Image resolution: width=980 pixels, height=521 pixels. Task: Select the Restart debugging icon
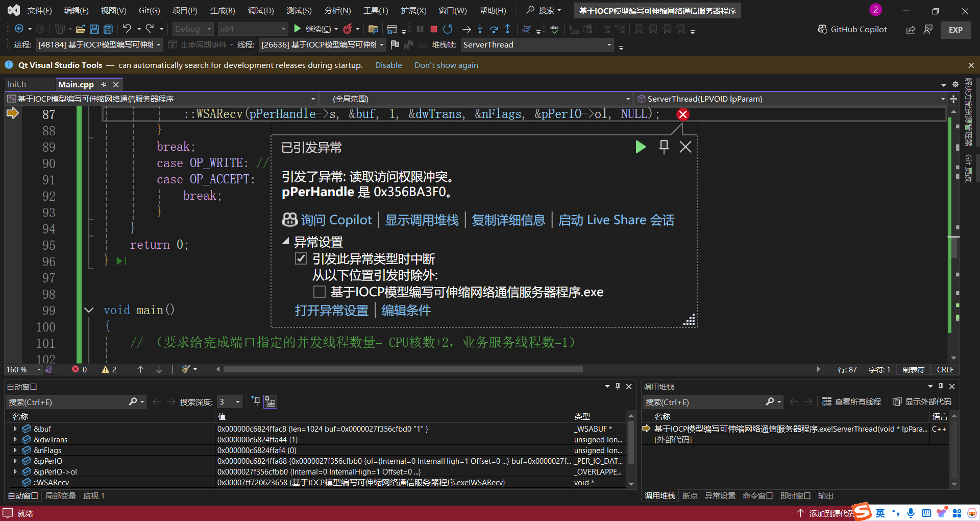[x=448, y=29]
